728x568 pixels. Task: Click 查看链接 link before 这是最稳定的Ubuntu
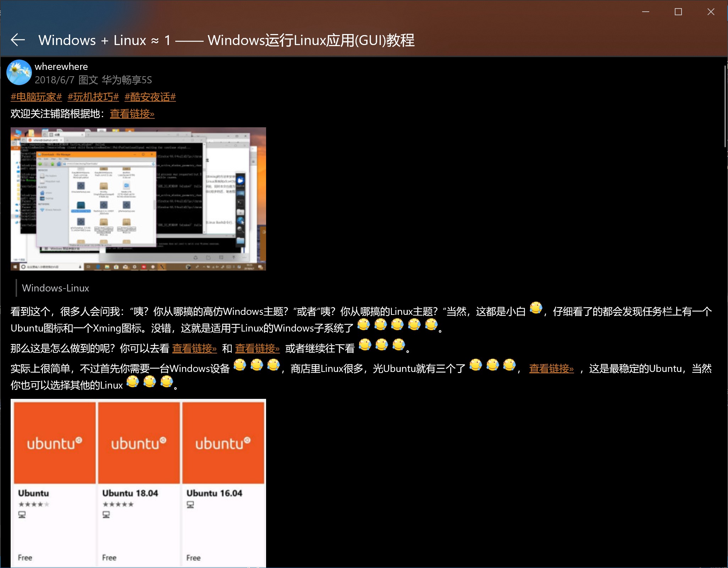click(x=551, y=369)
